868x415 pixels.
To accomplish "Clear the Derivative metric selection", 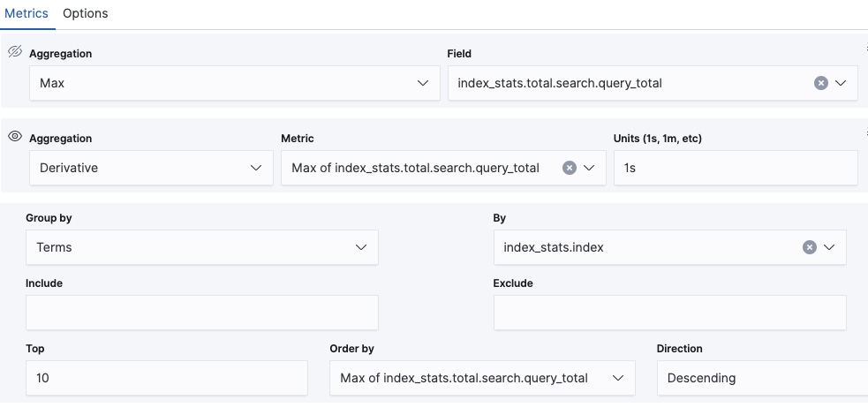I will tap(570, 168).
